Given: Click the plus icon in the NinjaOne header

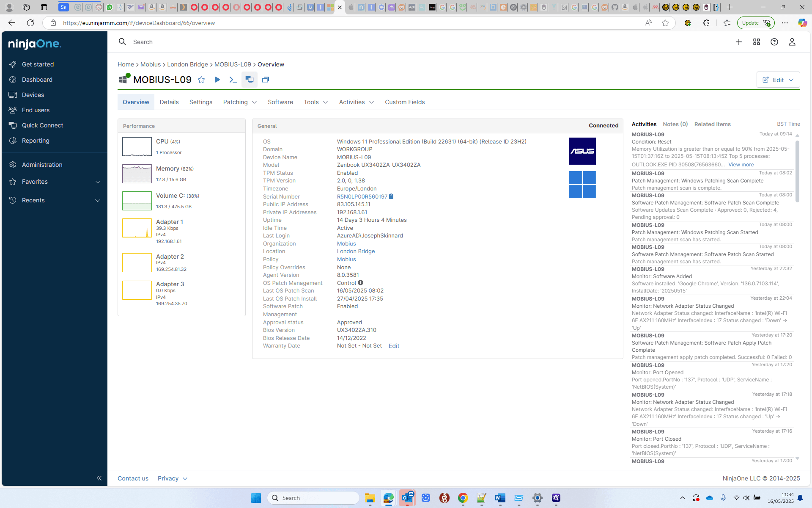Looking at the screenshot, I should [x=739, y=42].
